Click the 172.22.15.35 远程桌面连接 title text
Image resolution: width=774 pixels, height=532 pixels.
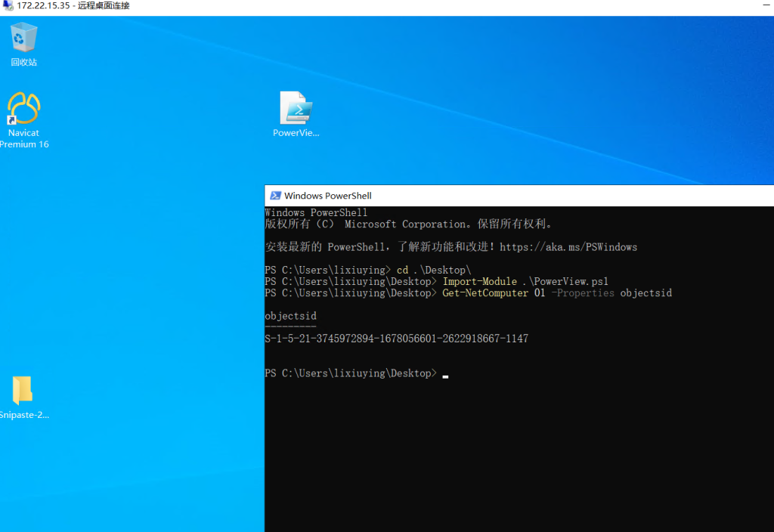coord(73,6)
